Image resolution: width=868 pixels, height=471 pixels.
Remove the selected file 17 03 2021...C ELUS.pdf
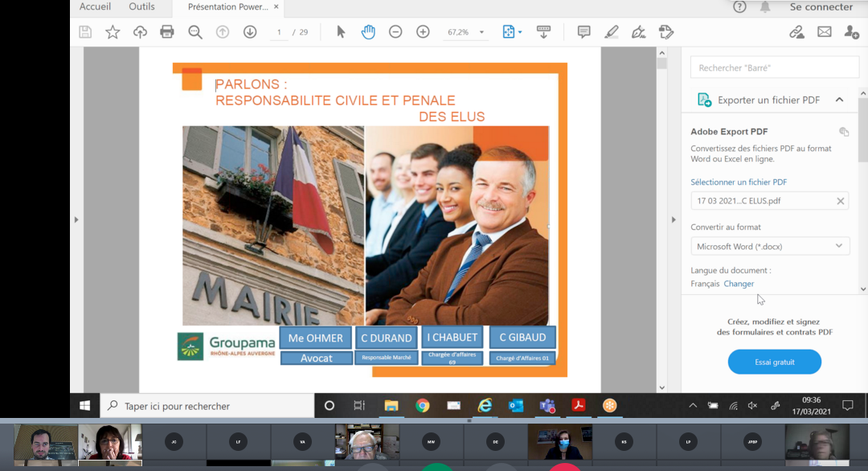pos(841,201)
